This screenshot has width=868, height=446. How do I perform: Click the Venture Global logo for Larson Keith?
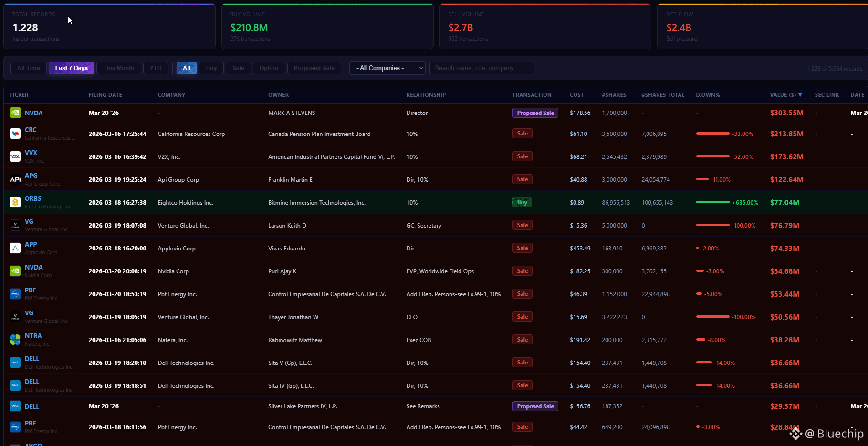tap(15, 225)
